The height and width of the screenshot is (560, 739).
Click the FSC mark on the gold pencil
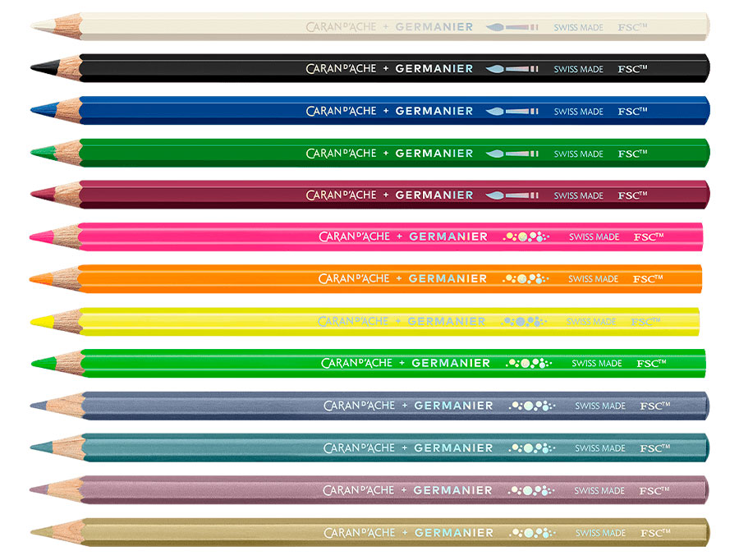click(655, 533)
